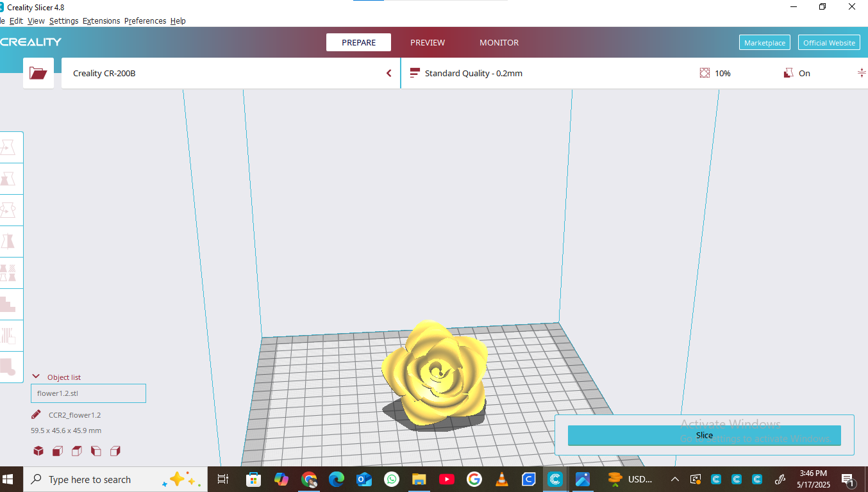Visit the Official Website link
Viewport: 868px width, 492px height.
[829, 42]
